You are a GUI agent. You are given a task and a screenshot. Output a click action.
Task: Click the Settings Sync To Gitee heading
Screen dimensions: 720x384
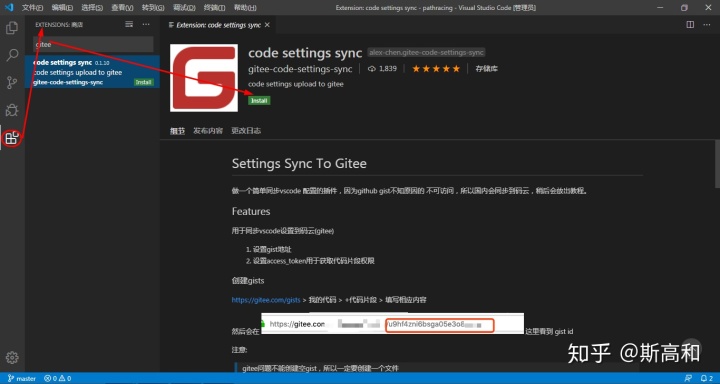[x=299, y=164]
